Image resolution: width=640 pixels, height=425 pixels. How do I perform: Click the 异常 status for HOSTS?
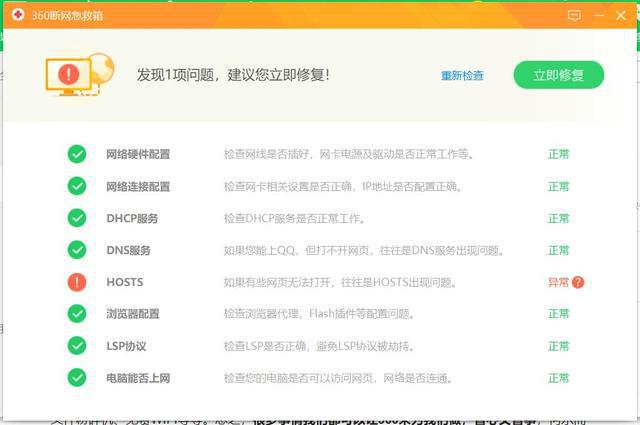(558, 282)
